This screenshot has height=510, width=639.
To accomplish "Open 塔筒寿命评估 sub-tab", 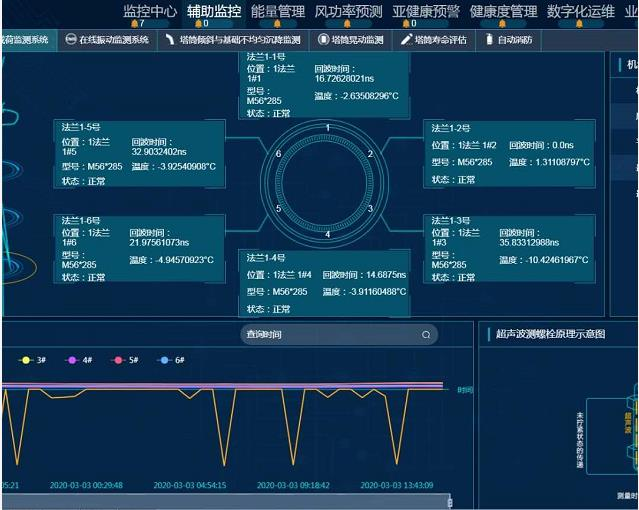I will click(434, 40).
